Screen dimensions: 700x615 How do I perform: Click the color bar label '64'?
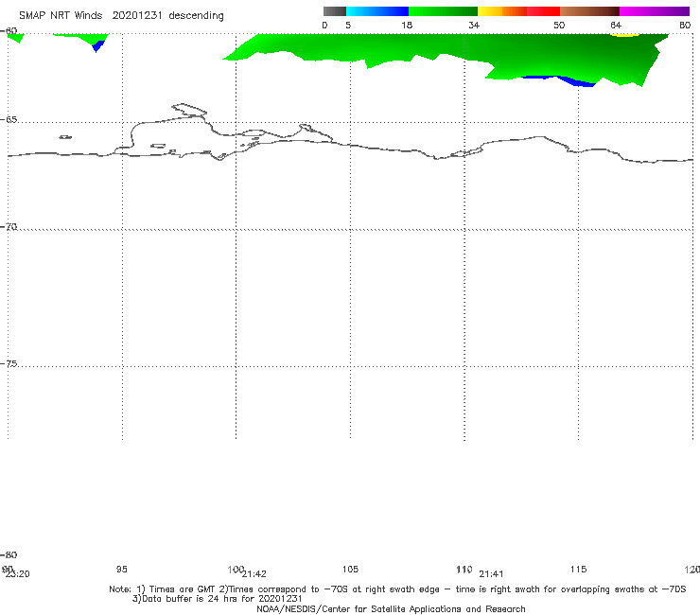point(616,25)
